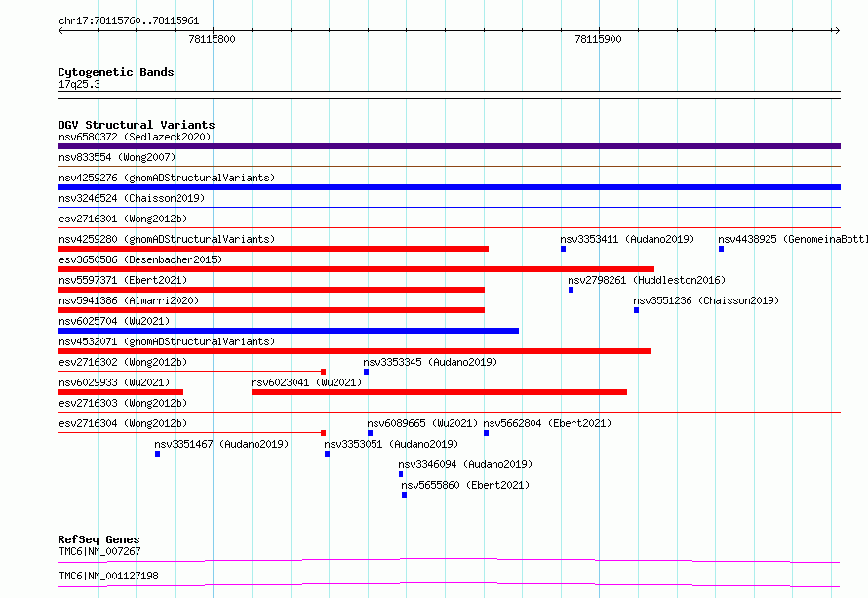The image size is (868, 598).
Task: Click the nsv6089665 (Wu2021) text label
Action: (422, 423)
